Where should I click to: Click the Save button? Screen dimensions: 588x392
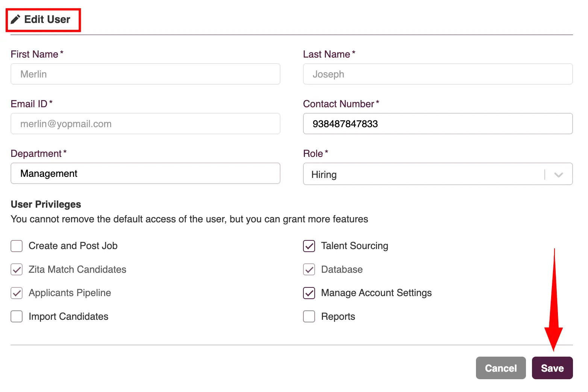tap(552, 368)
